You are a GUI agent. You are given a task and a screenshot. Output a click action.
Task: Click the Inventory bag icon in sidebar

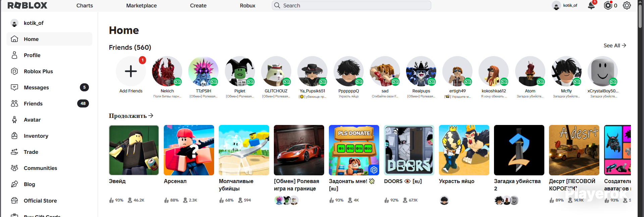click(14, 136)
